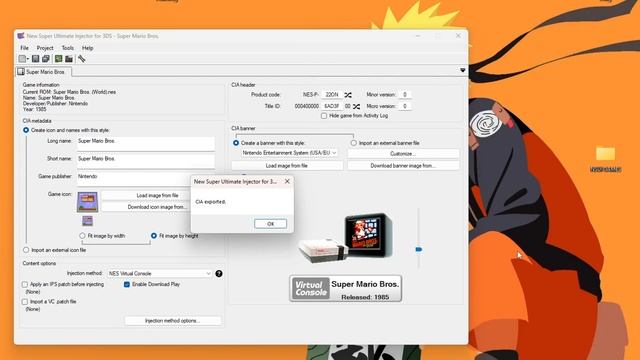The width and height of the screenshot is (640, 360).
Task: Select 'Create a banner with this style'
Action: [236, 143]
